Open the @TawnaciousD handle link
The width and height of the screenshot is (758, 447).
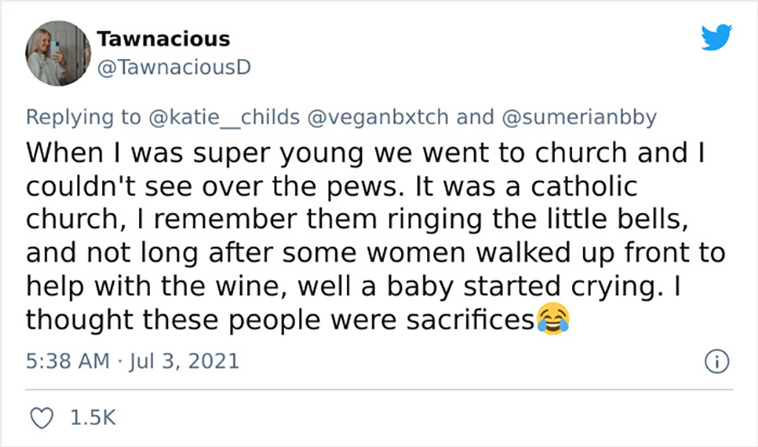pos(174,67)
